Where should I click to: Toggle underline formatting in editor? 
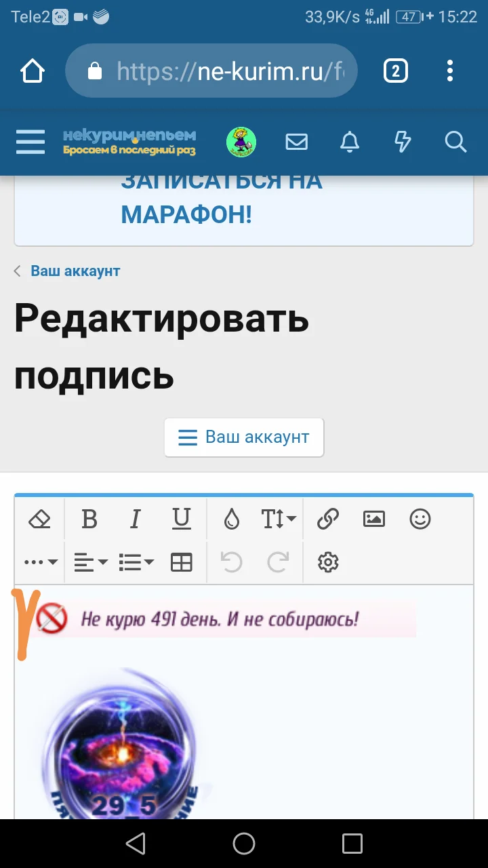click(x=182, y=520)
